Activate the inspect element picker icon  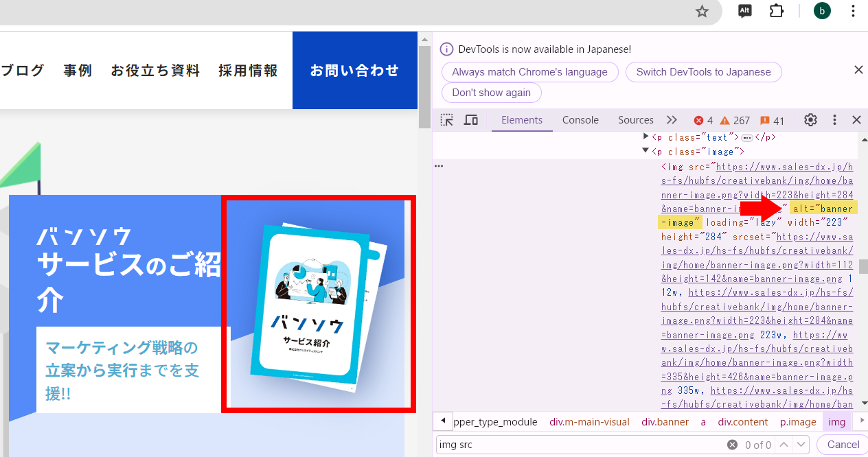[x=447, y=120]
